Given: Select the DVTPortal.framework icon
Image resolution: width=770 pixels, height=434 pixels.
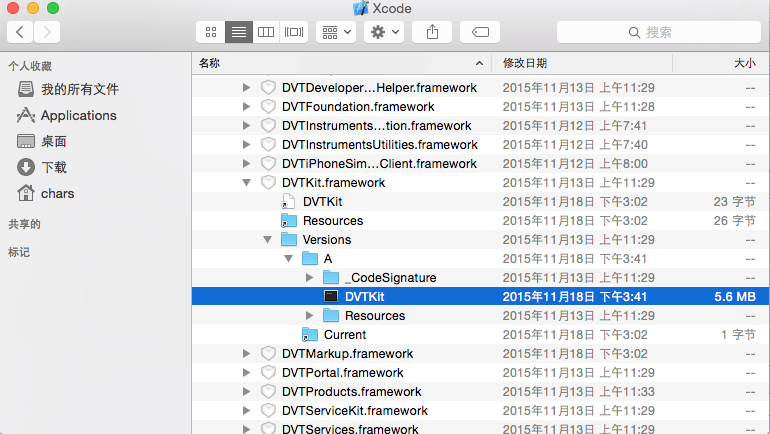Looking at the screenshot, I should (268, 373).
